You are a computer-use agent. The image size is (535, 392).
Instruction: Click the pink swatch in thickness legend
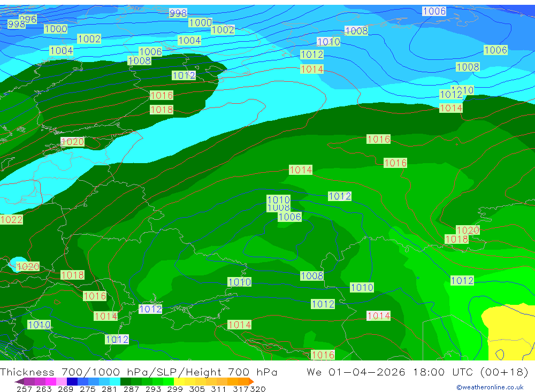click(61, 381)
